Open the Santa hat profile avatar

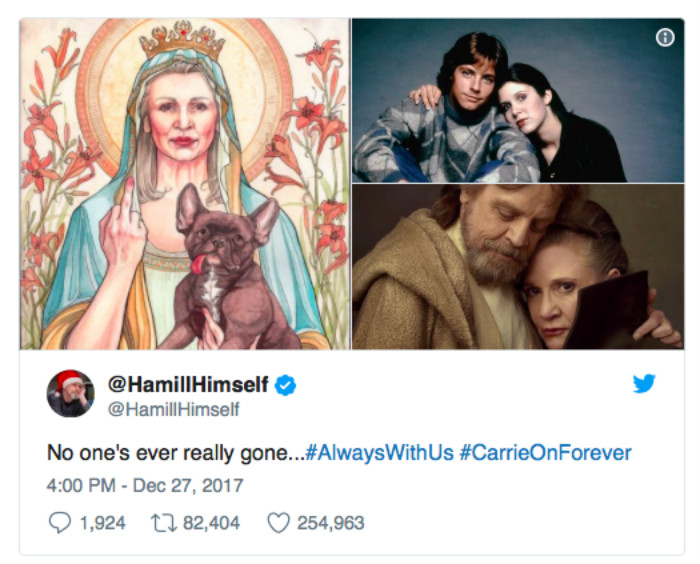pos(71,394)
